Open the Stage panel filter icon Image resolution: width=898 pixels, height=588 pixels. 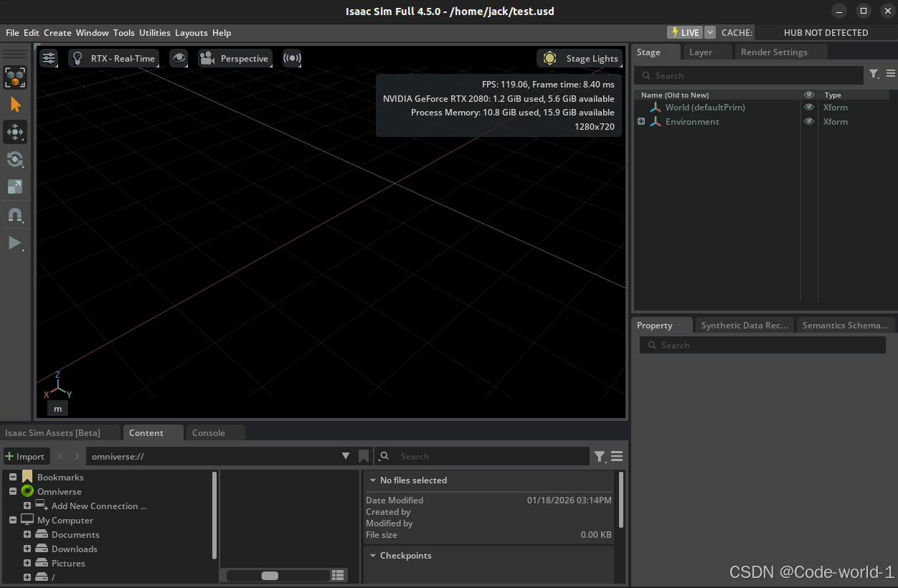tap(874, 74)
